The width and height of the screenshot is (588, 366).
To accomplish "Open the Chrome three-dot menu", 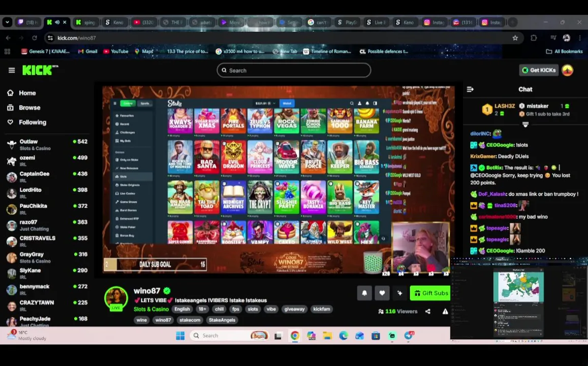I will pos(580,38).
